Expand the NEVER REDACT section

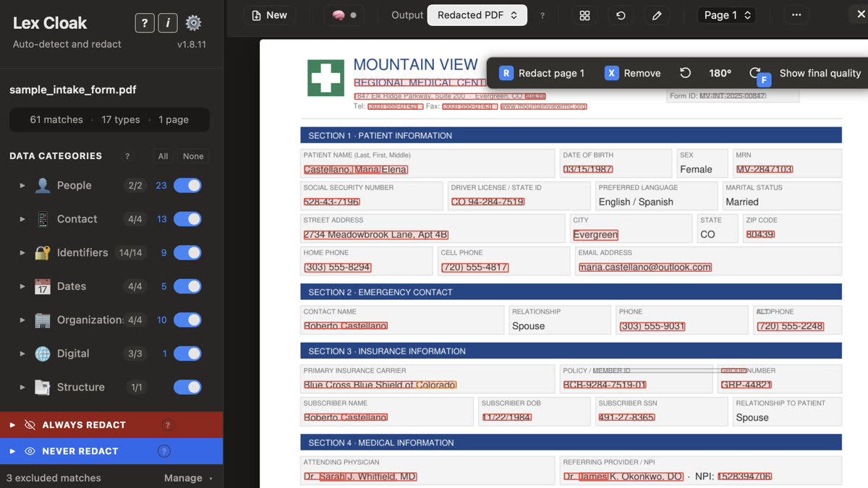pos(12,451)
